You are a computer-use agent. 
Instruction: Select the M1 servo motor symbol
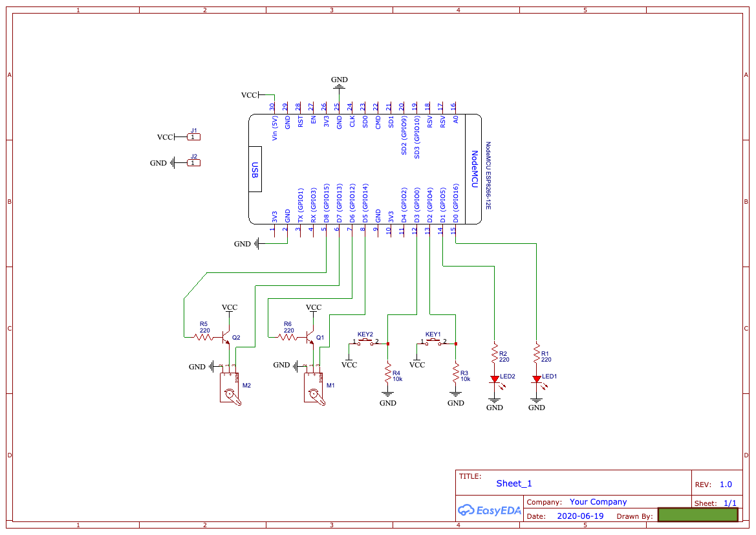(314, 388)
